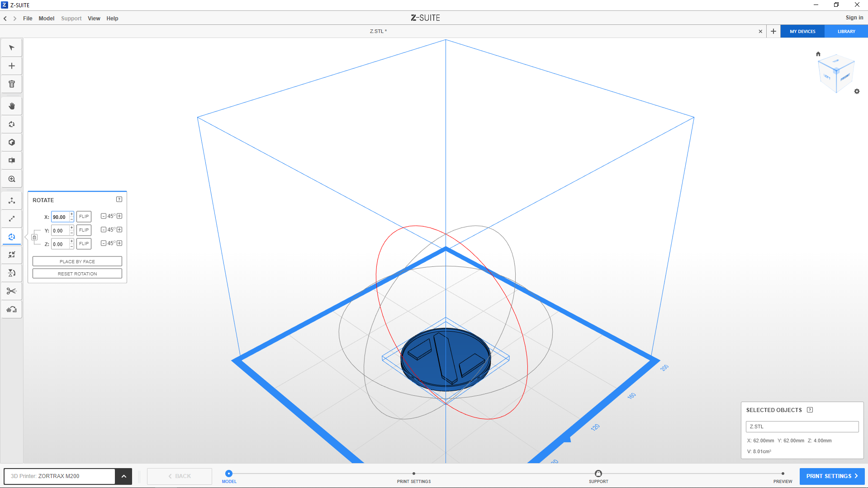Viewport: 868px width, 488px height.
Task: Click the X rotation value field
Action: pyautogui.click(x=60, y=217)
